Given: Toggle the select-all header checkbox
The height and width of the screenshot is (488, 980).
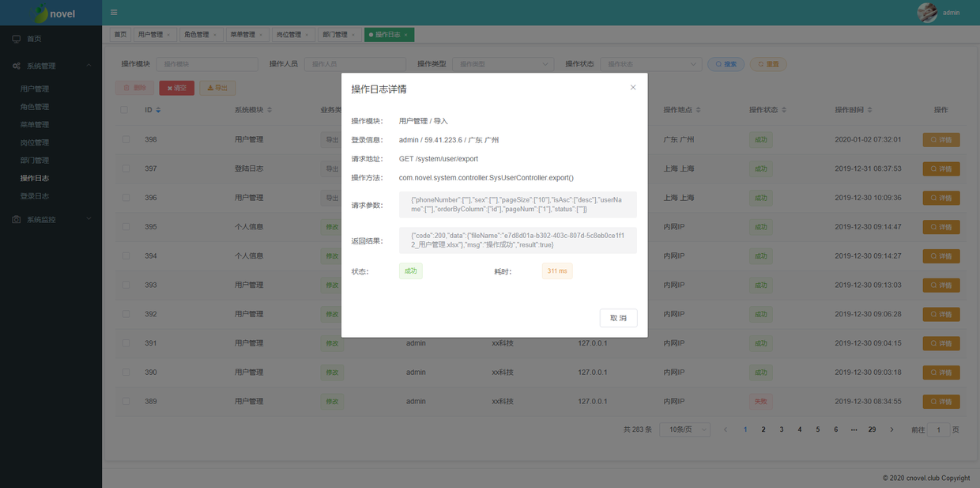Looking at the screenshot, I should coord(125,110).
